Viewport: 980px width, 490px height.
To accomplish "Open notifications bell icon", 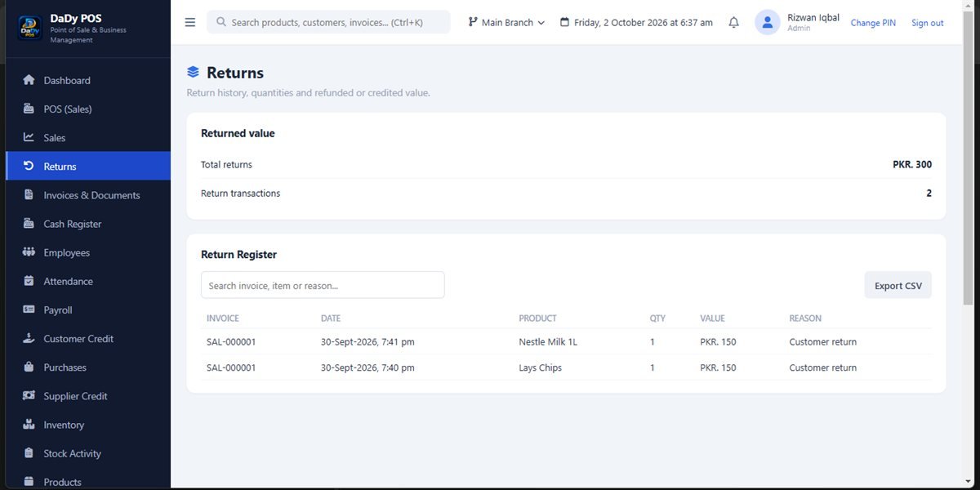I will coord(733,23).
